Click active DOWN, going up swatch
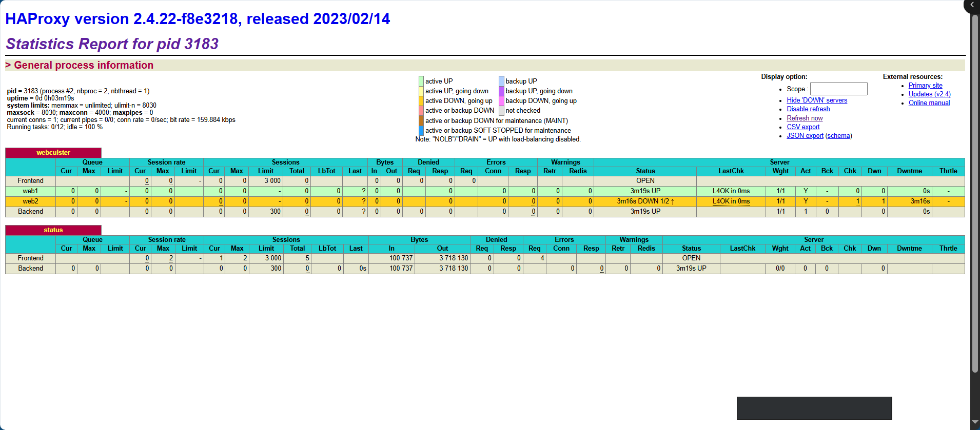The image size is (980, 430). pos(421,101)
